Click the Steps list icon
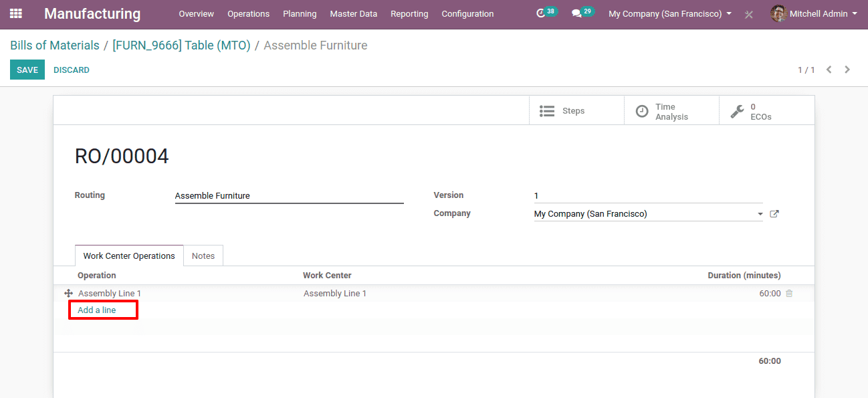 click(547, 111)
